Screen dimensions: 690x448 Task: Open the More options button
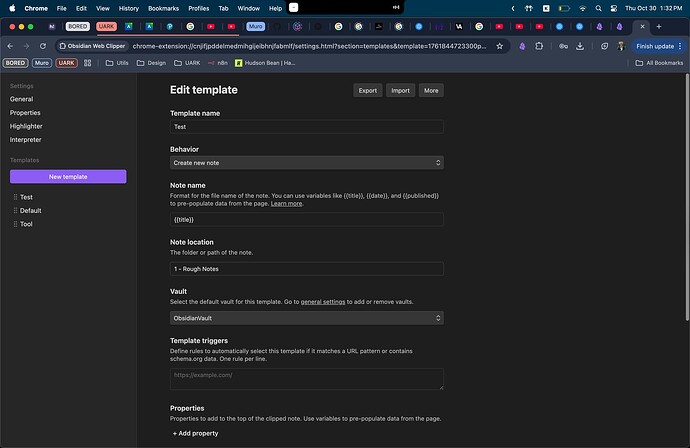pyautogui.click(x=431, y=91)
